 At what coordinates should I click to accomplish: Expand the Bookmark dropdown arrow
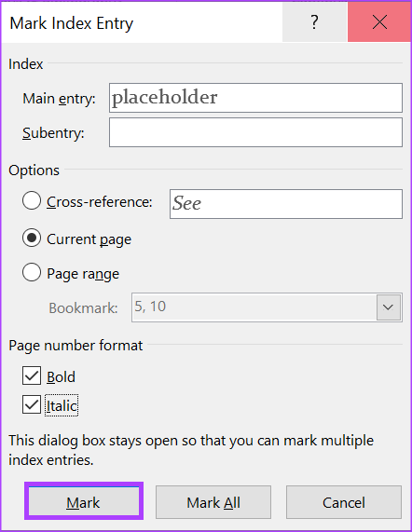point(389,307)
